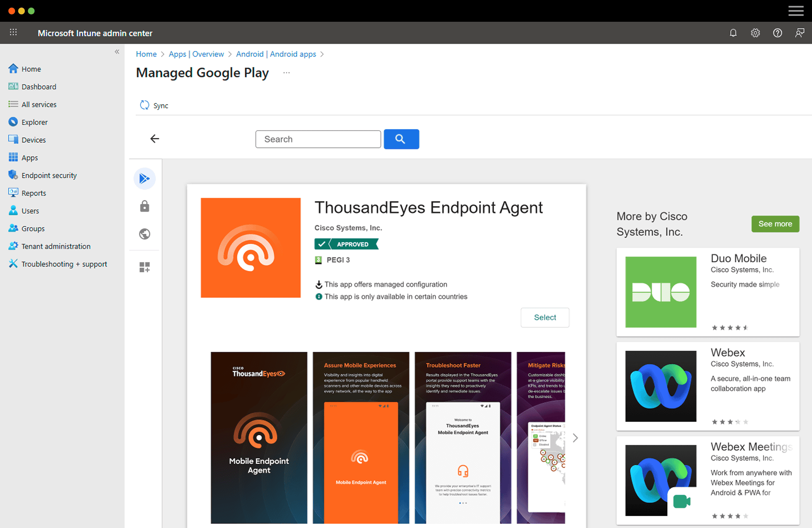812x528 pixels.
Task: Select Apps in the sidebar
Action: tap(29, 157)
